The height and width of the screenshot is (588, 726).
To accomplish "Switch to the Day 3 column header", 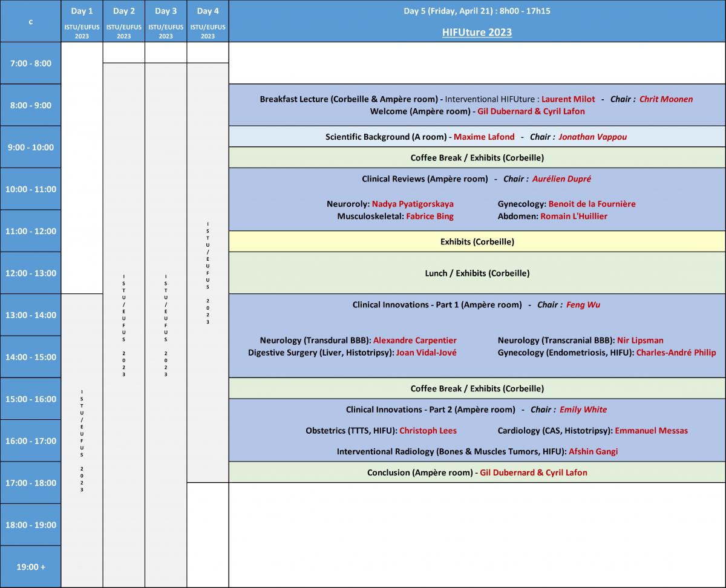I will (166, 11).
